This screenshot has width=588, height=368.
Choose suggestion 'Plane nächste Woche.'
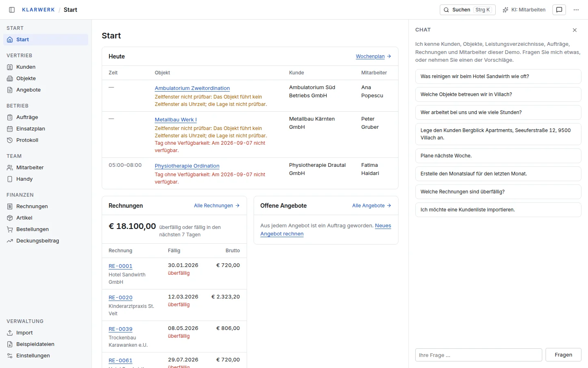[x=498, y=156]
